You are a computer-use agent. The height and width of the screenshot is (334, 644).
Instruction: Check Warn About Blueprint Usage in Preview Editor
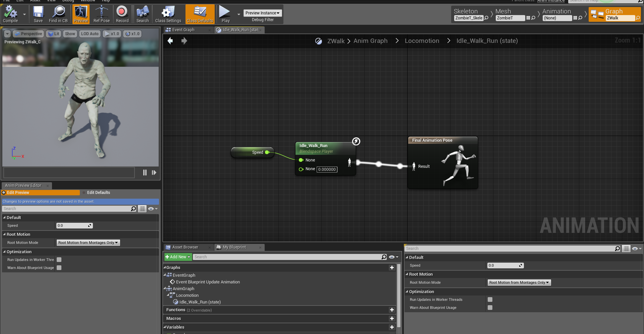[59, 268]
